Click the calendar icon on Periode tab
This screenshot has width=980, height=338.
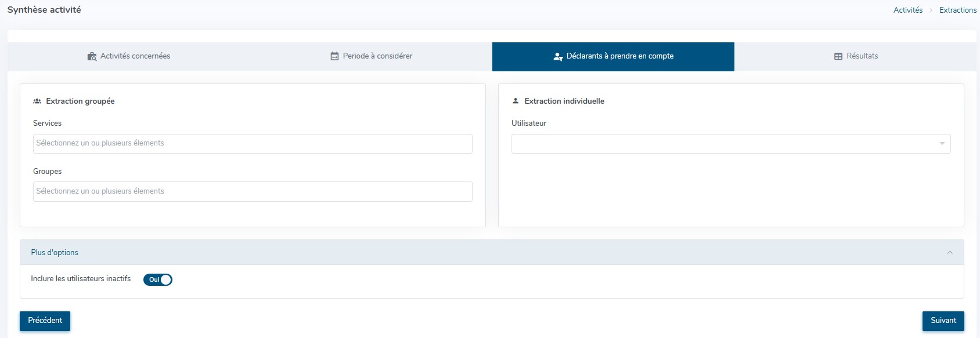coord(334,56)
